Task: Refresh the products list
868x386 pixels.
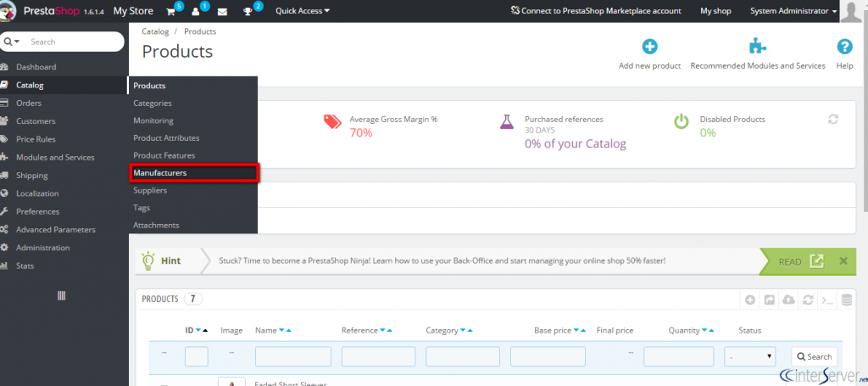Action: (x=808, y=300)
